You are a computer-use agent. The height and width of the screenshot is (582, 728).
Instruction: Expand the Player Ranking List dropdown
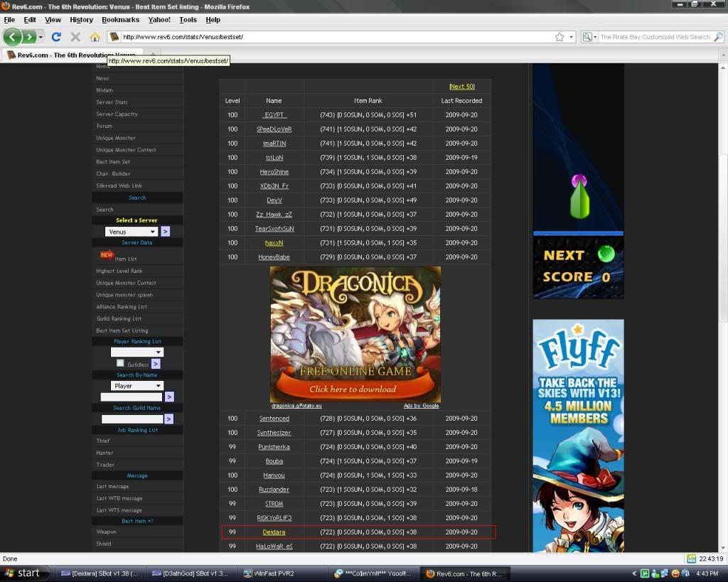click(137, 352)
